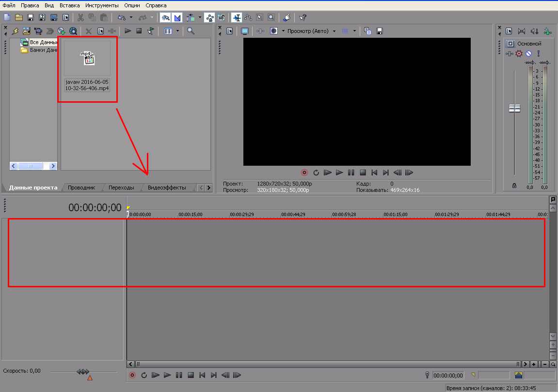Start media preview in Project Media panel
558x392 pixels.
128,31
